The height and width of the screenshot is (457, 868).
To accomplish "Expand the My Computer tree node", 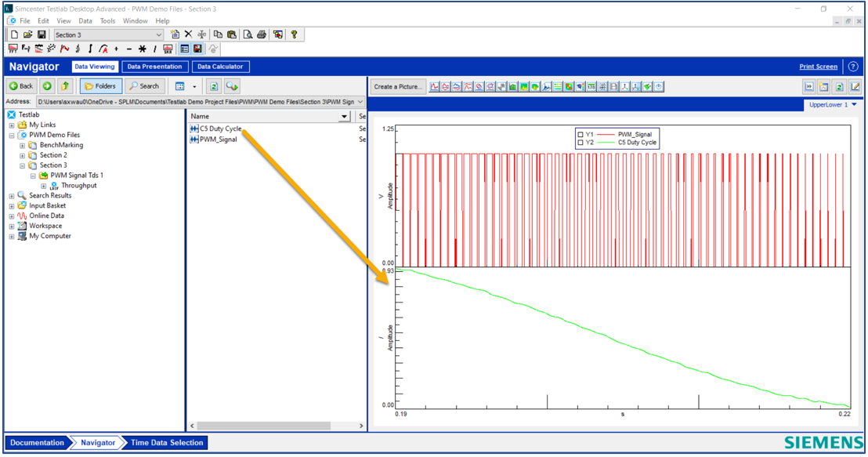I will (x=12, y=236).
